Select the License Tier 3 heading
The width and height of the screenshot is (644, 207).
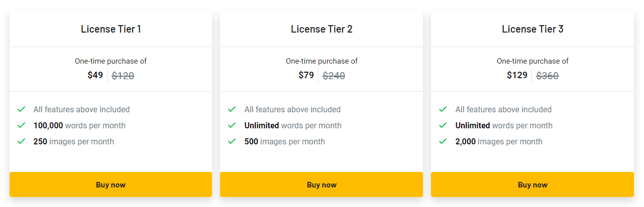[x=532, y=29]
